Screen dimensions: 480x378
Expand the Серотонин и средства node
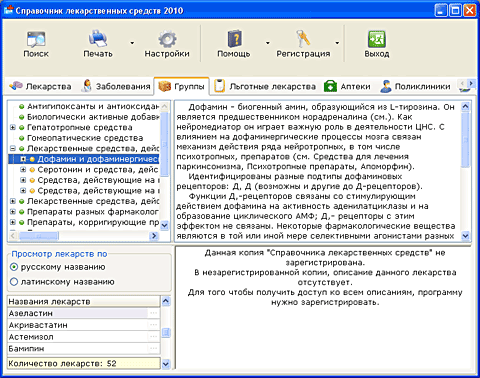click(23, 170)
